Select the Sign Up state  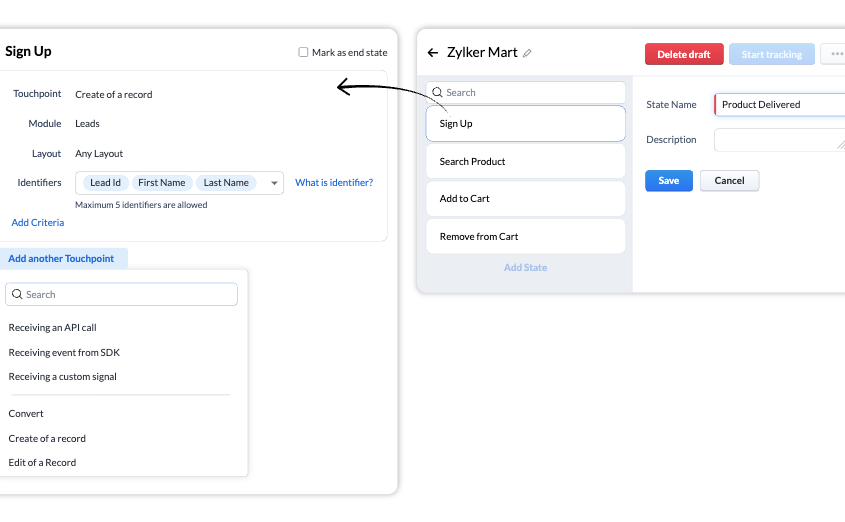point(525,123)
